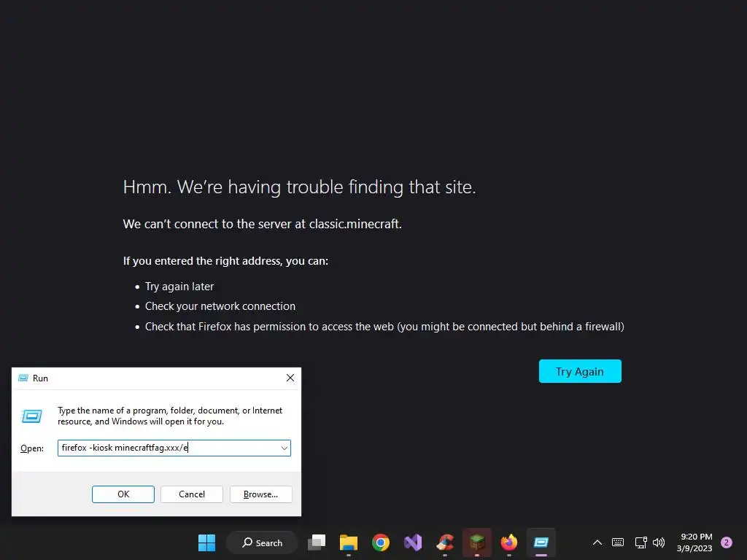Open the network status tray icon

[x=640, y=542]
